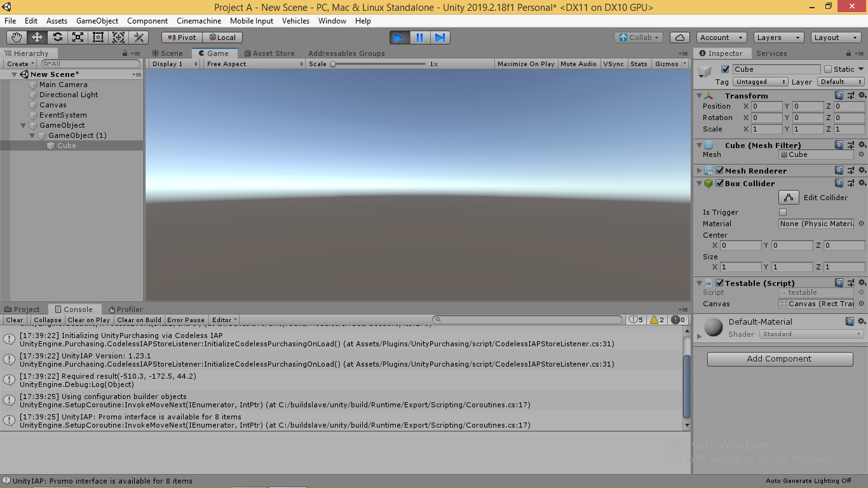Screen dimensions: 868x488
Task: Open Transform component settings gear
Action: click(x=862, y=95)
